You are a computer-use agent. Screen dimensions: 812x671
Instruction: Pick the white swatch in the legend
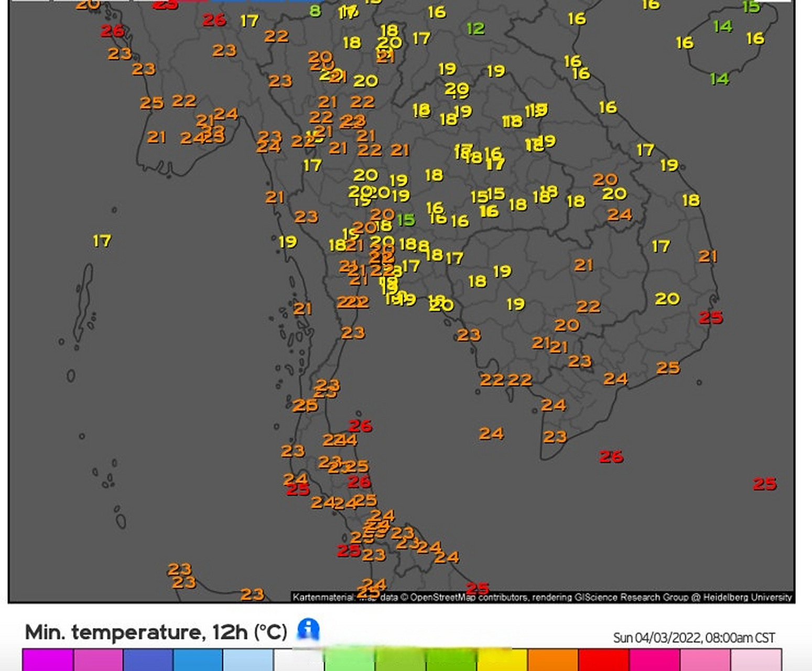pyautogui.click(x=299, y=660)
